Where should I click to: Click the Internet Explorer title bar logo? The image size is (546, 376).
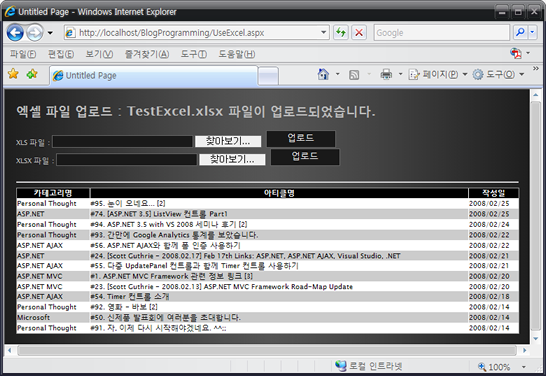pos(10,11)
